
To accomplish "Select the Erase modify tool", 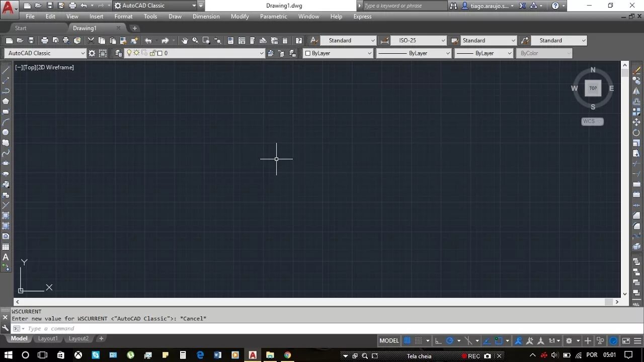I will coord(636,70).
